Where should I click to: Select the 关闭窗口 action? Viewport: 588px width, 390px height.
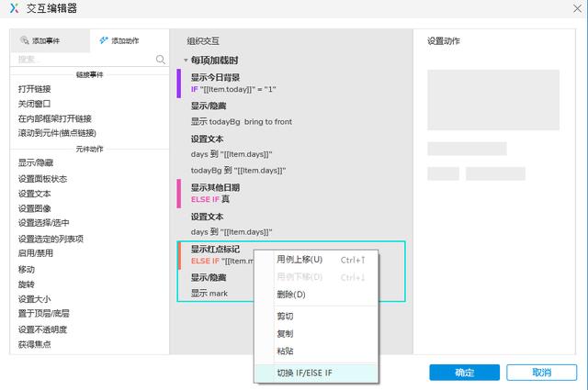(x=34, y=104)
